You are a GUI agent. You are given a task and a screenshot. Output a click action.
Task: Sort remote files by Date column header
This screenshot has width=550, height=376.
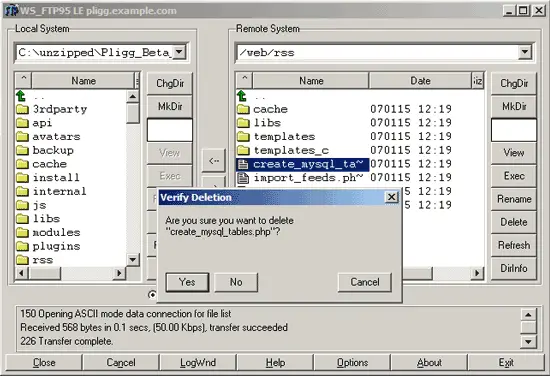(x=420, y=81)
